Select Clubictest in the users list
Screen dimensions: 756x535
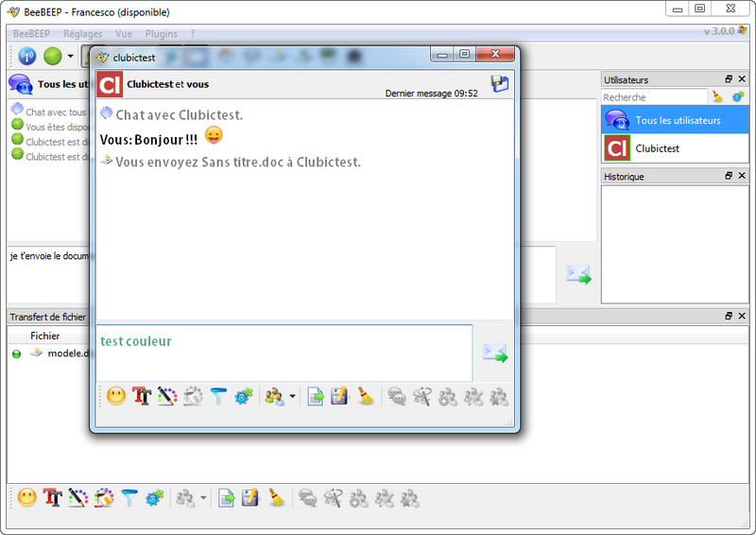click(x=675, y=148)
